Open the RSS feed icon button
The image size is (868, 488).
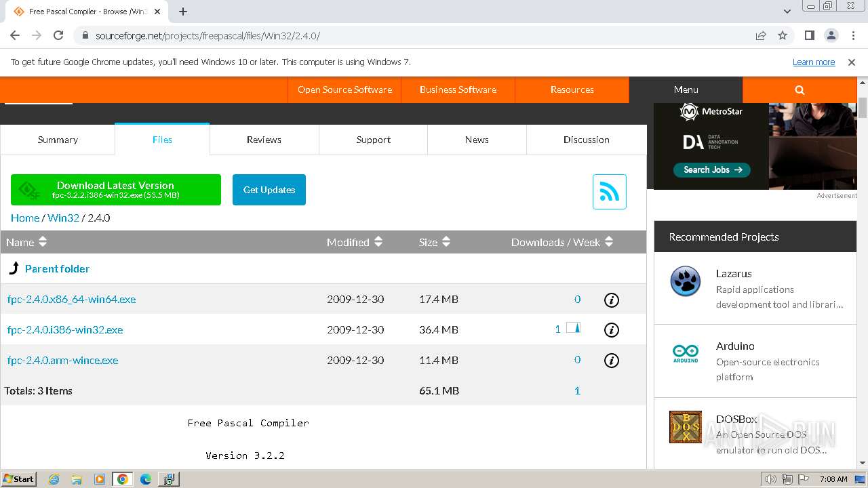[x=609, y=191]
